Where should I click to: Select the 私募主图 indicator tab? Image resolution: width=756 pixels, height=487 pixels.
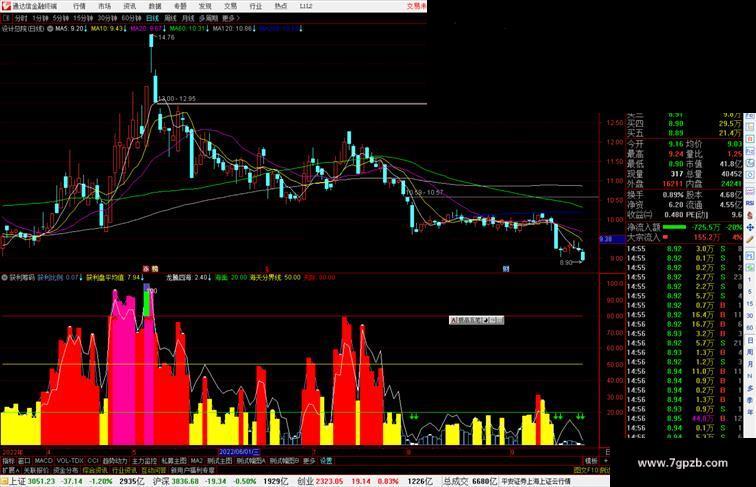(x=174, y=461)
